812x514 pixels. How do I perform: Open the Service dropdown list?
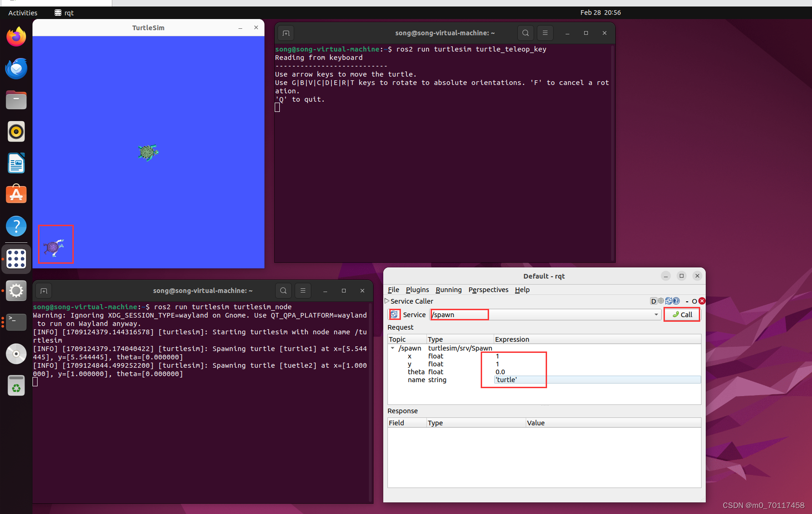point(656,314)
